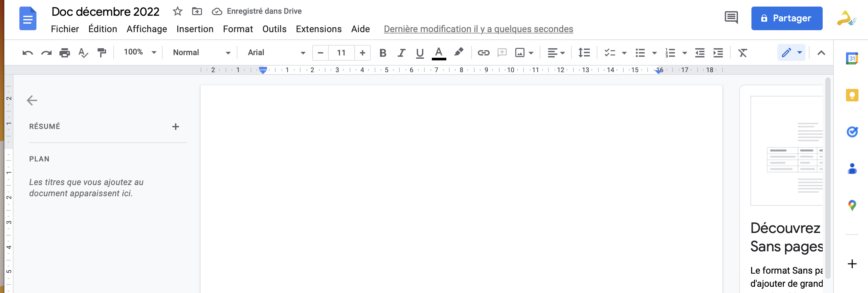The height and width of the screenshot is (293, 868).
Task: Expand the numbered list options arrow
Action: click(684, 53)
